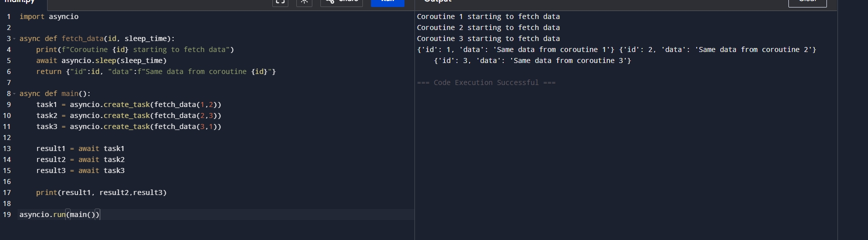The width and height of the screenshot is (868, 240).
Task: Click 'Coroutine 2 starting' output line
Action: tap(488, 27)
